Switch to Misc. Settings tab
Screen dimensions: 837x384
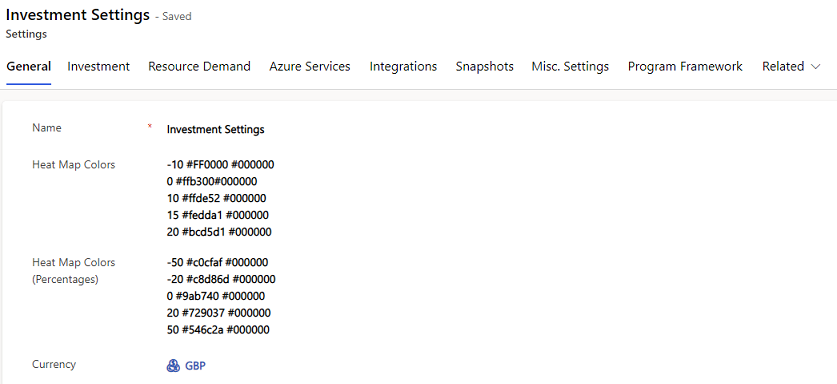tap(570, 67)
